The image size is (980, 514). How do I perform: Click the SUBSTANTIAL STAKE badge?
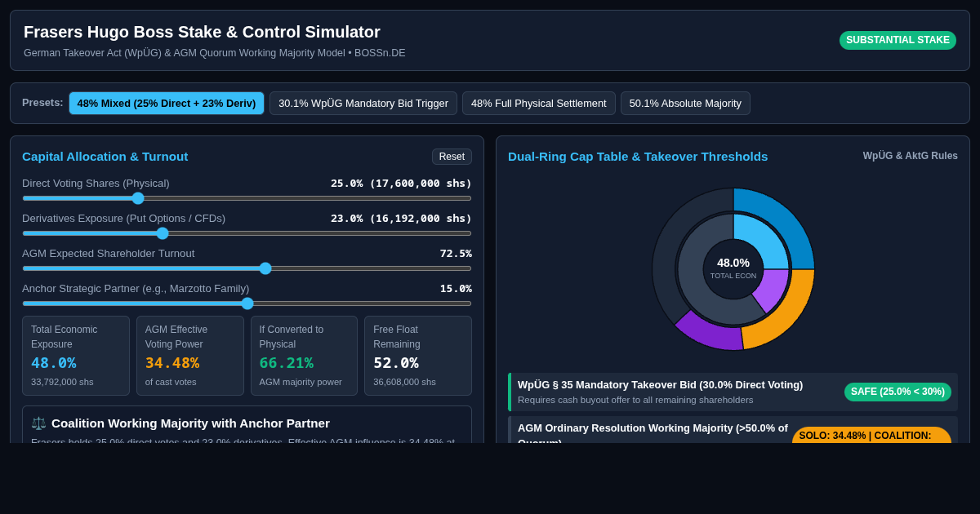pos(898,40)
